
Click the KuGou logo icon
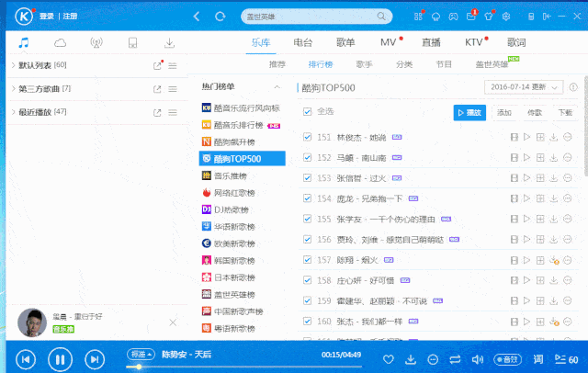click(24, 17)
